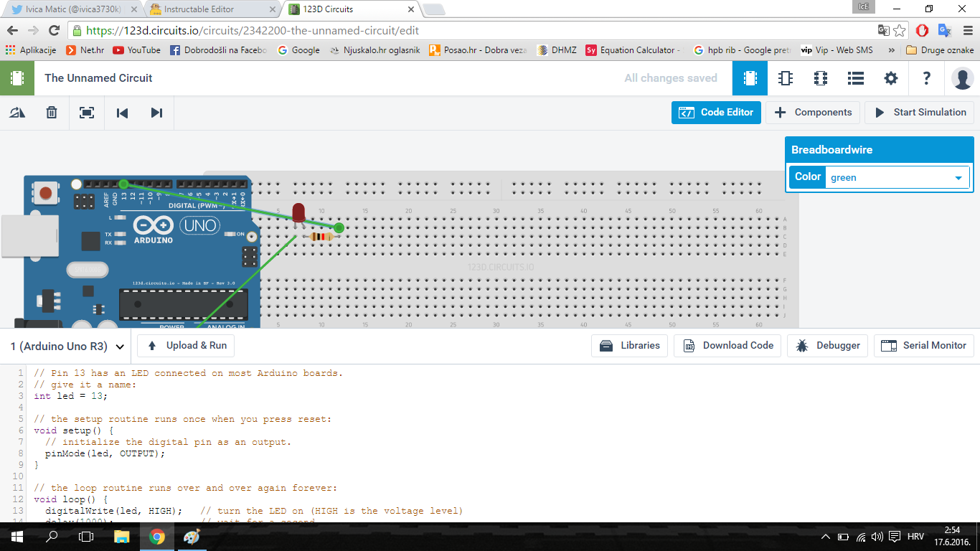Select the schematic view icon
980x551 pixels.
point(785,78)
